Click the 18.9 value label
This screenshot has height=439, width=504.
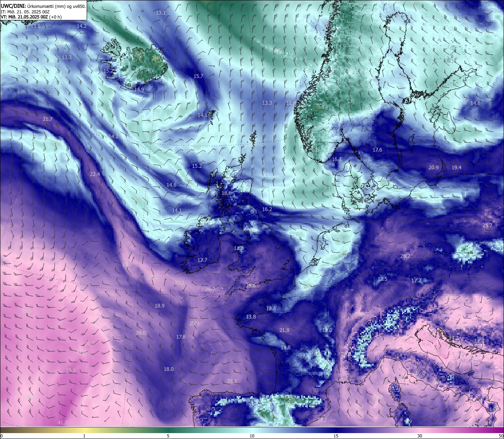coord(159,306)
